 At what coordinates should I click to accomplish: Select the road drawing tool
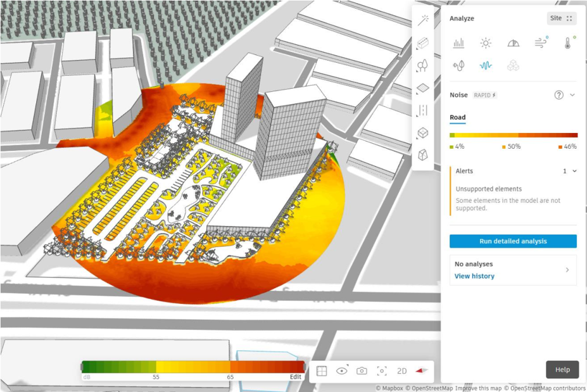click(423, 110)
